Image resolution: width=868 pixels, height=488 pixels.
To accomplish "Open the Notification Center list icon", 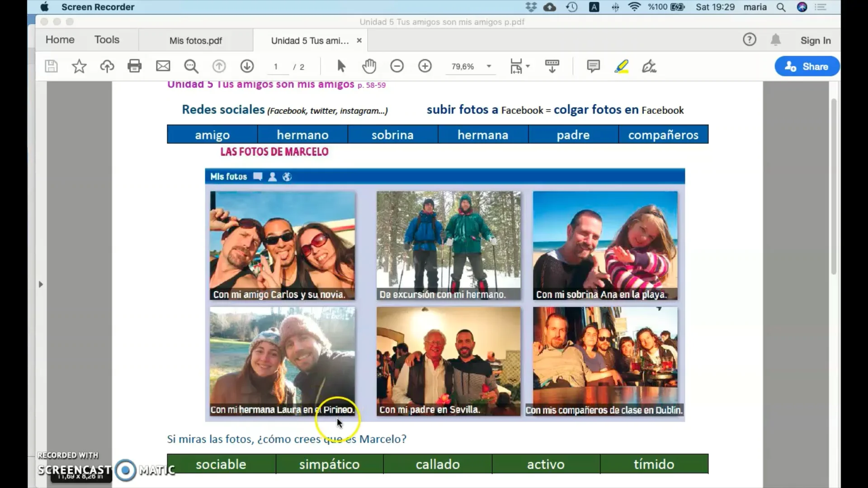I will (821, 7).
